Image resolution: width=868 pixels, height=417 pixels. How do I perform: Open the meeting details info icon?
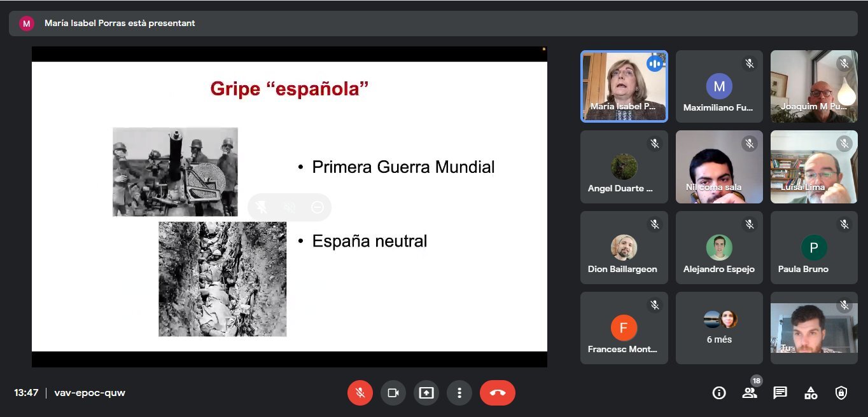(719, 393)
